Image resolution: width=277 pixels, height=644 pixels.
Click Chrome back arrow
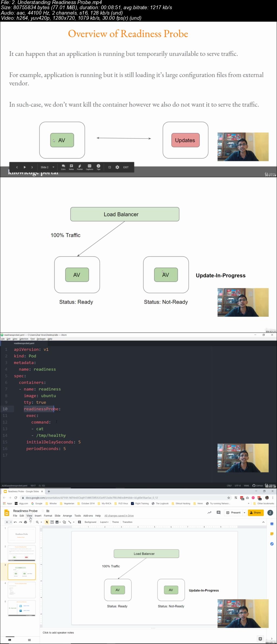4,498
